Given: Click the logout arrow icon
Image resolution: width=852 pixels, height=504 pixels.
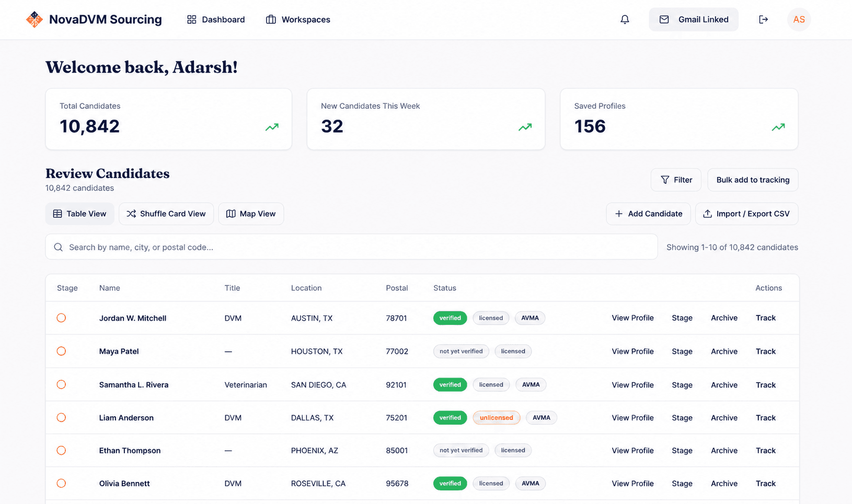Looking at the screenshot, I should click(x=763, y=19).
